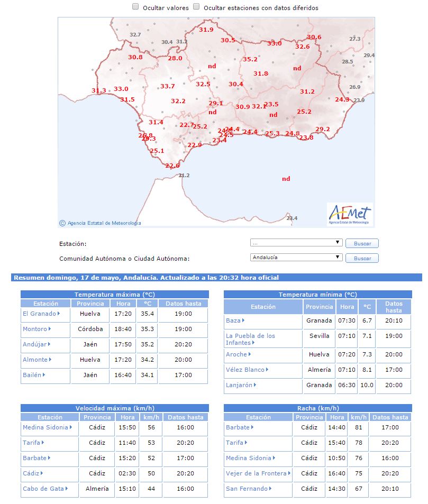Check Ocultar estaciones con datos diferidos
The width and height of the screenshot is (428, 504).
[x=196, y=7]
